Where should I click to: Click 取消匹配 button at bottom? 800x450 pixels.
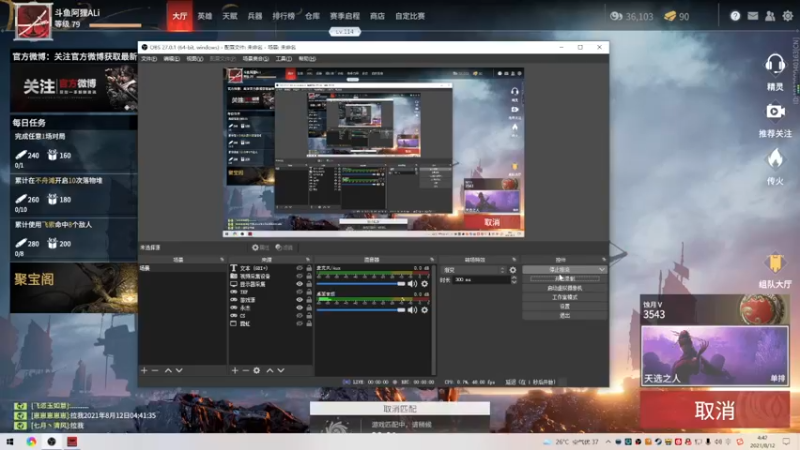[400, 409]
